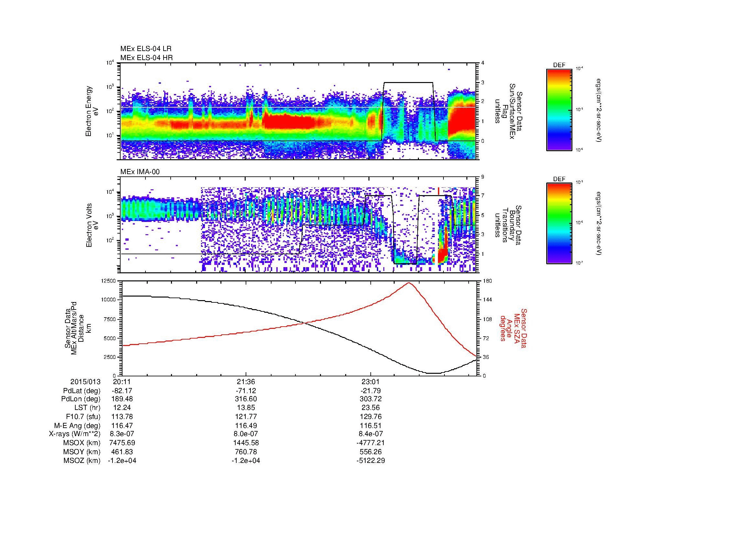Image resolution: width=756 pixels, height=534 pixels.
Task: Select the 21:36 time tick label
Action: point(246,382)
